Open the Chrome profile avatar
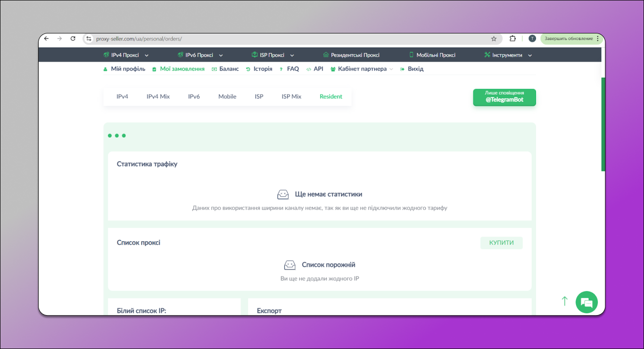Screen dimensions: 644x349 pos(532,39)
